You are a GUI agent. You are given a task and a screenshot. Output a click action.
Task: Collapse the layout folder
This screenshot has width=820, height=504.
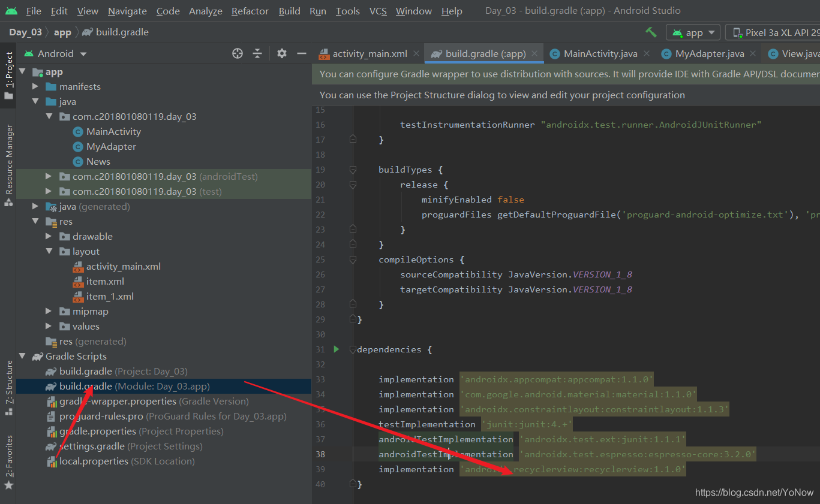point(49,252)
